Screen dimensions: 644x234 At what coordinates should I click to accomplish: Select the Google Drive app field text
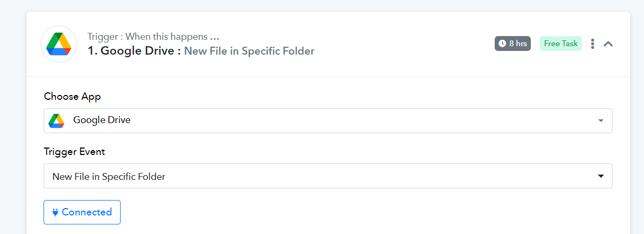(x=102, y=120)
